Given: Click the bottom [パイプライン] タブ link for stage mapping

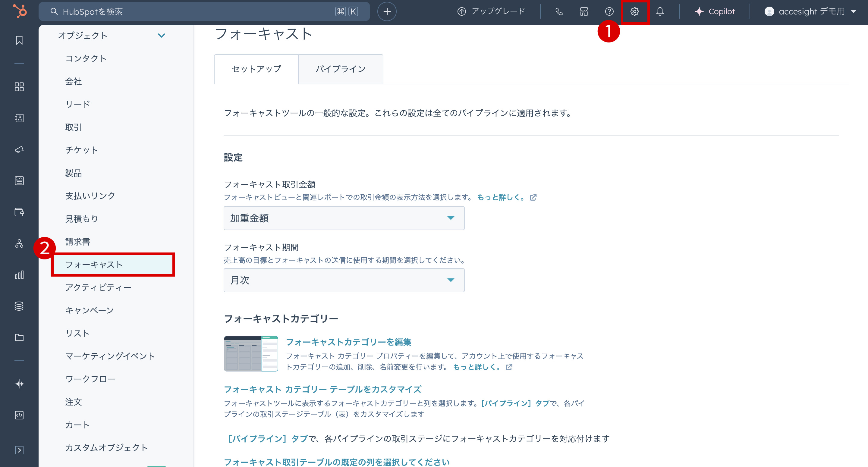Looking at the screenshot, I should coord(268,439).
